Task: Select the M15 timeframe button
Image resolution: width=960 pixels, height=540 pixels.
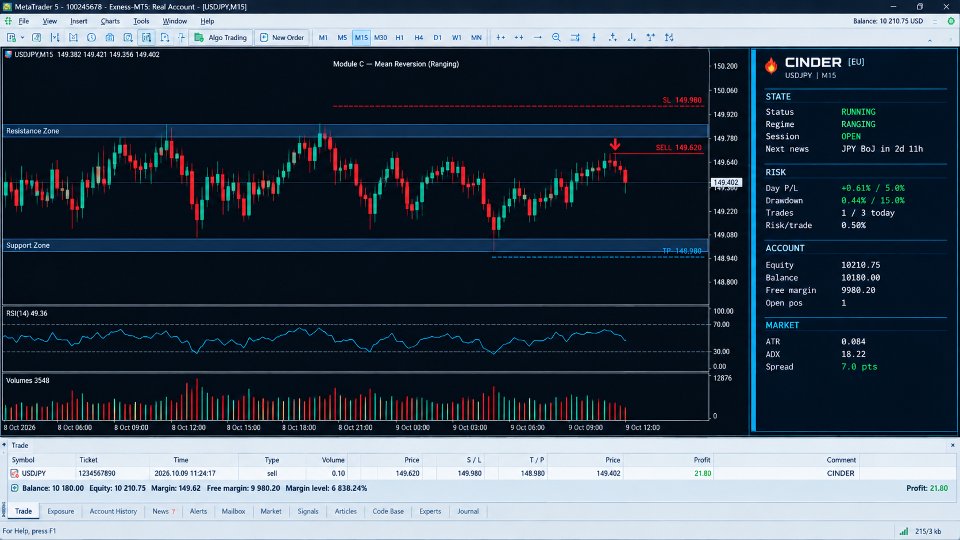Action: (x=361, y=37)
